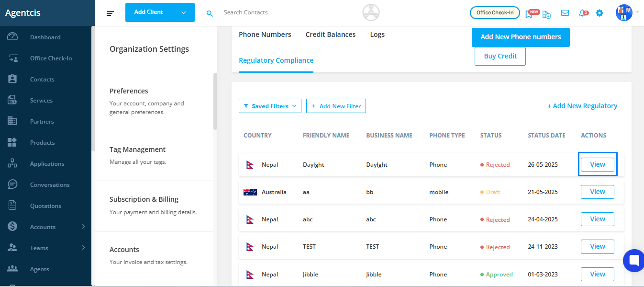644x287 pixels.
Task: Click the Products sidebar icon
Action: 12,142
